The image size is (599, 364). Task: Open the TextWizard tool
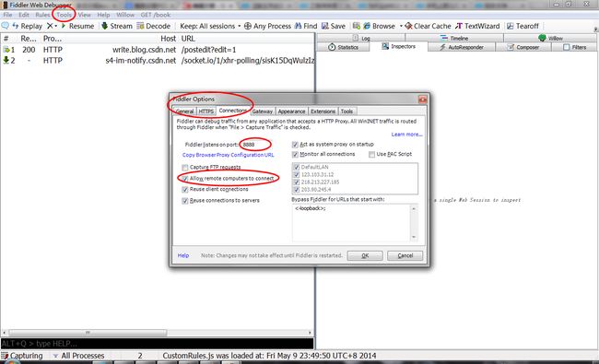coord(477,26)
